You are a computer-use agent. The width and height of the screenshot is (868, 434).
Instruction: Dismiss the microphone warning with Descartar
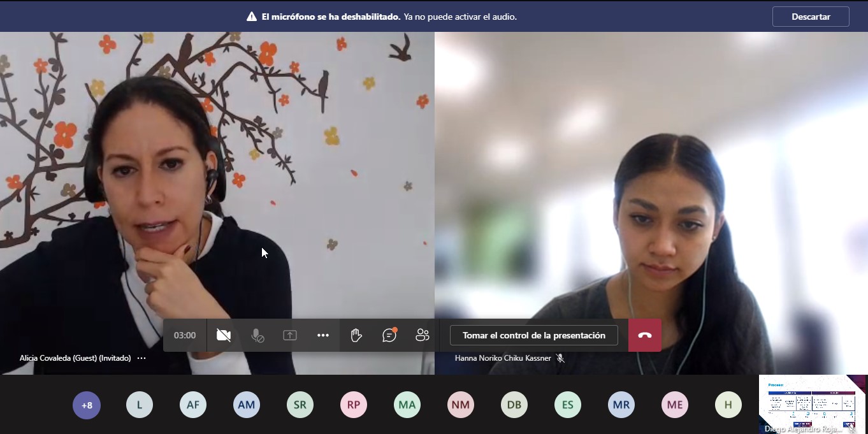[x=810, y=17]
